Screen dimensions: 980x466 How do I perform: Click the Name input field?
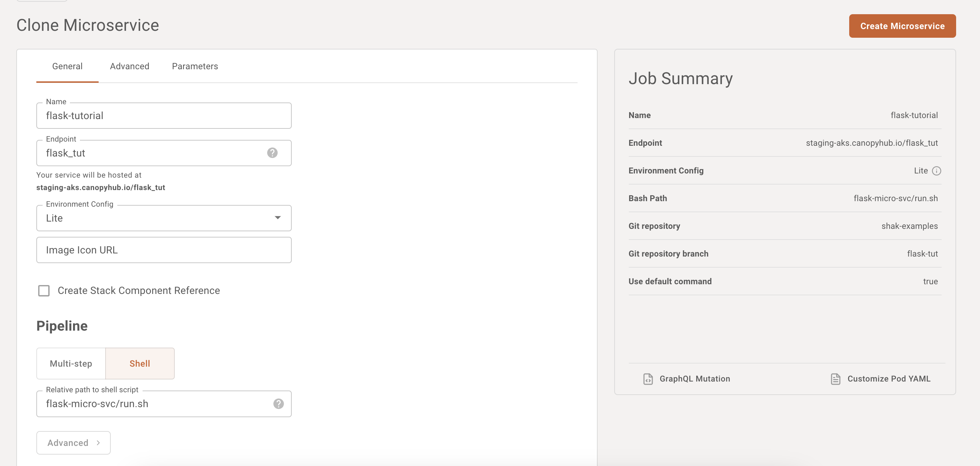click(x=164, y=115)
